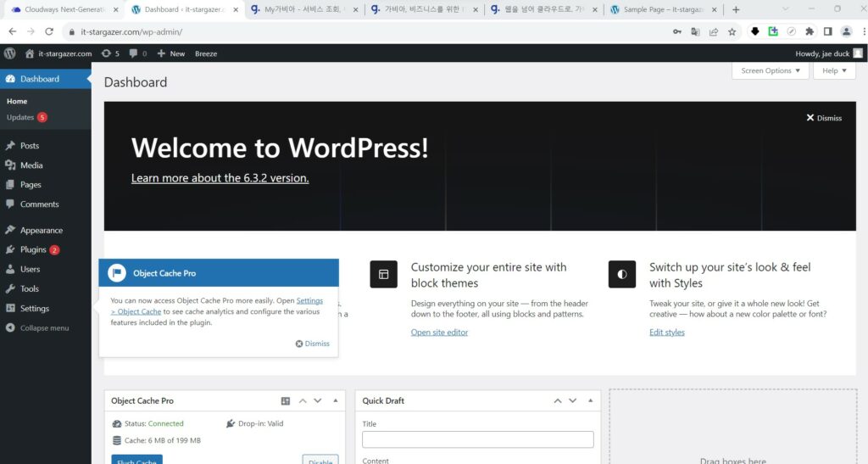Click the Open site editor link
868x464 pixels.
tap(439, 333)
